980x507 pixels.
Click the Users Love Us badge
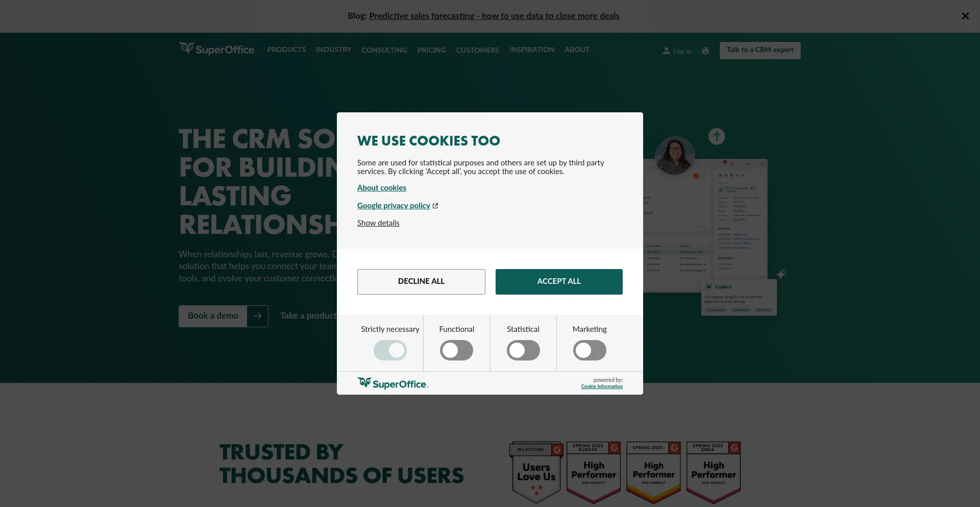(x=536, y=472)
